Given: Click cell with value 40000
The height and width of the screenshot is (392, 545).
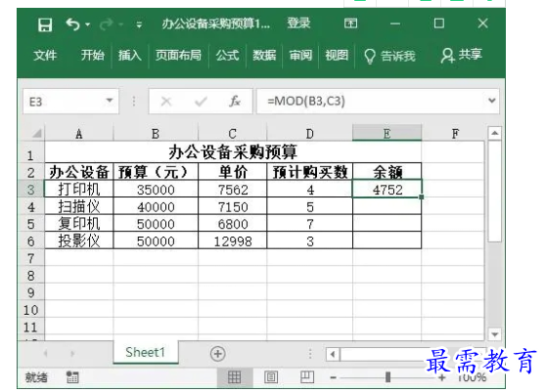Looking at the screenshot, I should [156, 206].
